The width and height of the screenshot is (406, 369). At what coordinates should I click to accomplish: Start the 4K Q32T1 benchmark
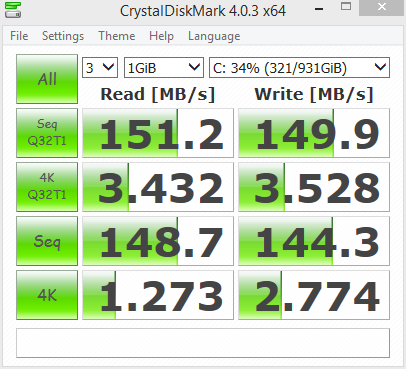pos(47,187)
